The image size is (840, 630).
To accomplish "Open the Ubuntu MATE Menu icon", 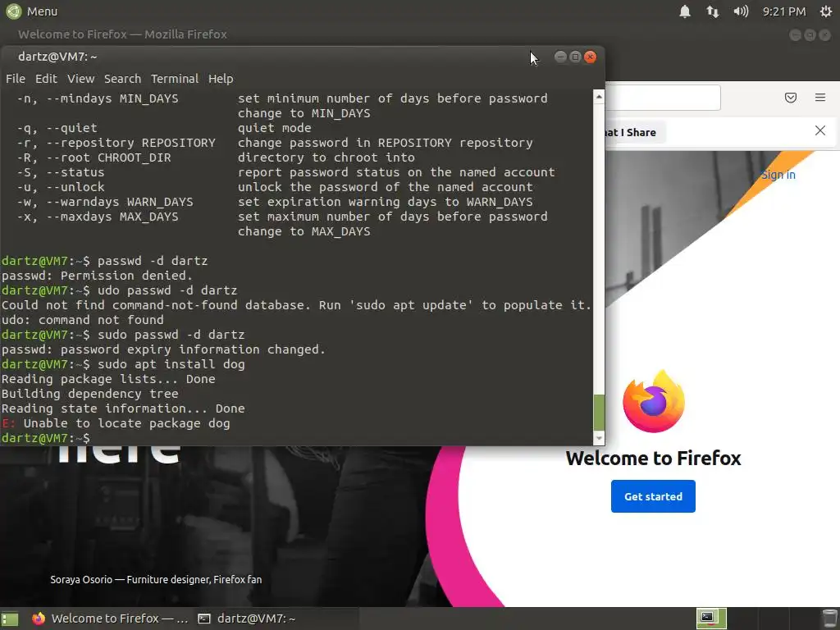I will click(13, 11).
